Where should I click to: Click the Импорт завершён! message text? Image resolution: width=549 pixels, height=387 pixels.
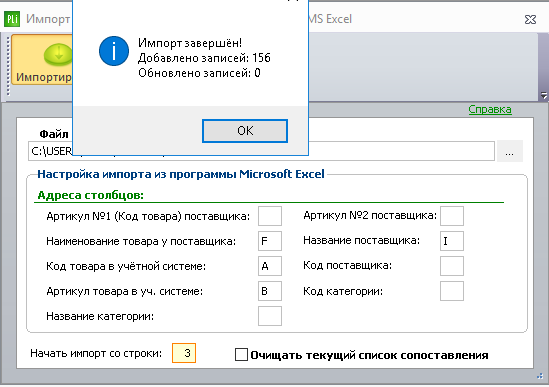point(190,43)
